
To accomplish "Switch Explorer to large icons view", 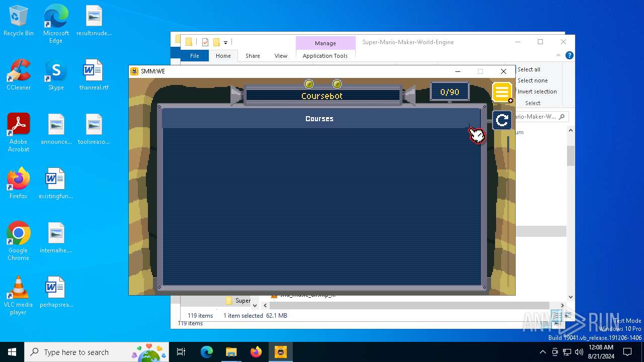I will click(568, 316).
